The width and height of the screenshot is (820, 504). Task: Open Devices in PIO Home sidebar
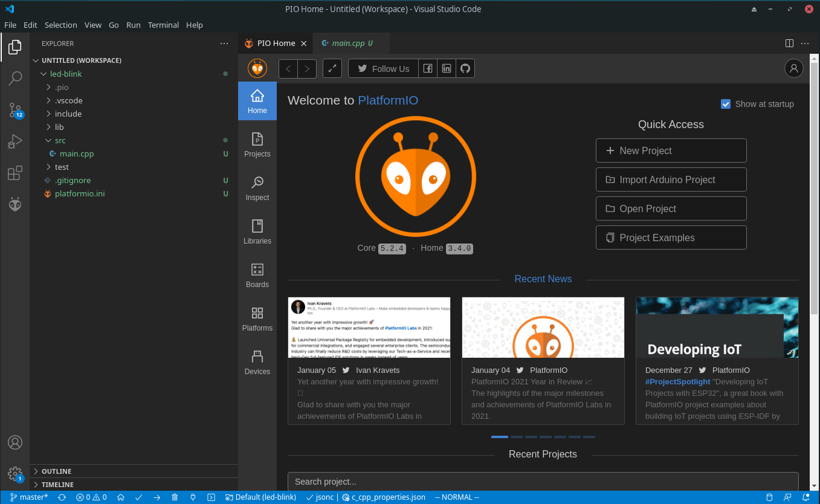[x=257, y=363]
